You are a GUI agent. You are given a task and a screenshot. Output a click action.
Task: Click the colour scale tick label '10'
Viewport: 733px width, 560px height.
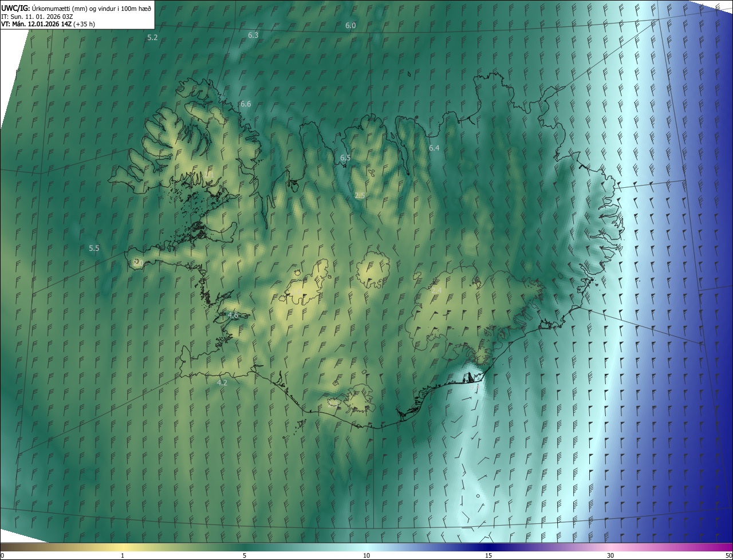click(x=366, y=555)
